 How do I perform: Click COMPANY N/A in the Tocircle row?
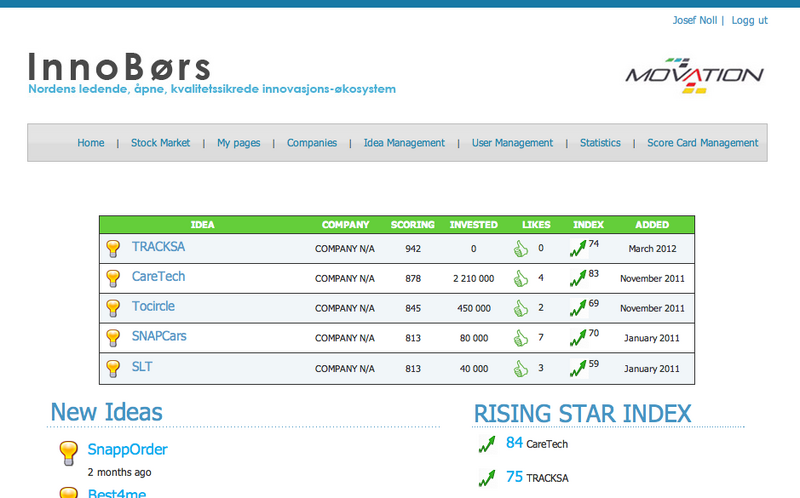click(345, 308)
